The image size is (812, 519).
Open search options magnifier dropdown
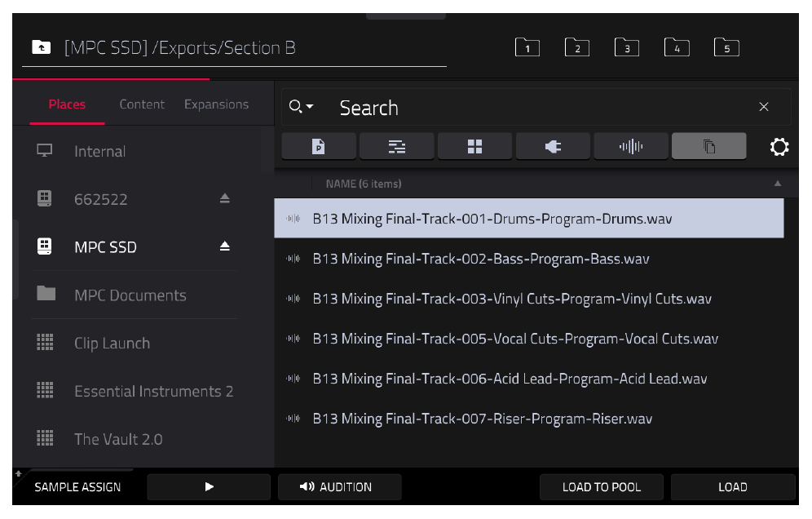(302, 107)
